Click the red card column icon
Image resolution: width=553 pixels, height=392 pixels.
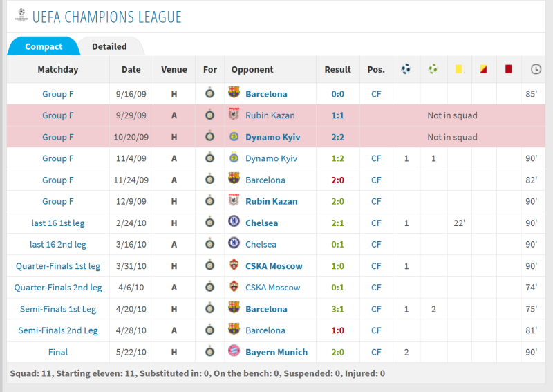click(508, 69)
